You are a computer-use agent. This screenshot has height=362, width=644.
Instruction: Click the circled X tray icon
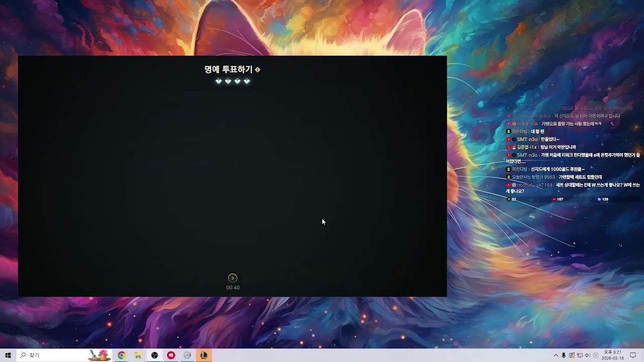596,355
